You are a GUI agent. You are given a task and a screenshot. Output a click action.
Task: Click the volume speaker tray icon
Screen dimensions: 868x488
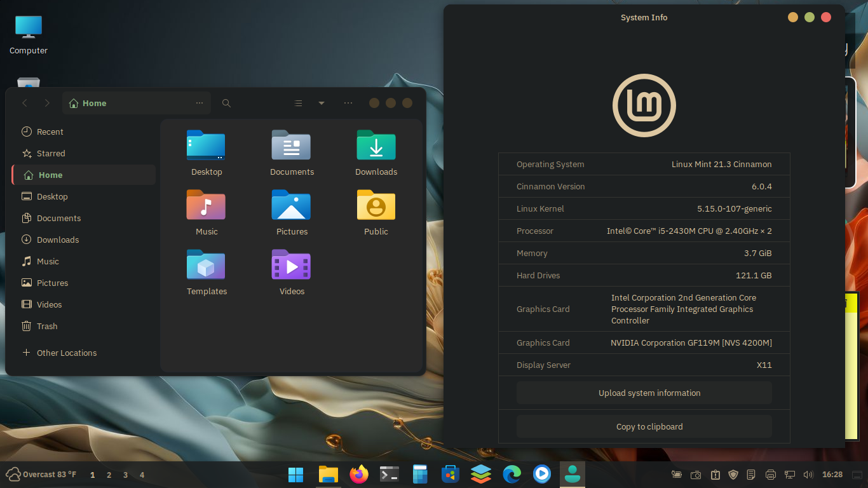pos(808,475)
